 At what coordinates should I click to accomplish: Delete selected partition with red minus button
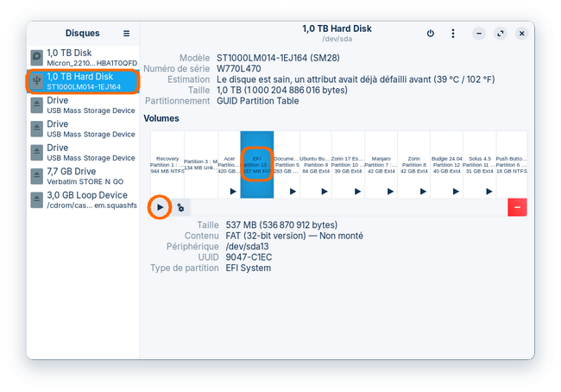518,208
